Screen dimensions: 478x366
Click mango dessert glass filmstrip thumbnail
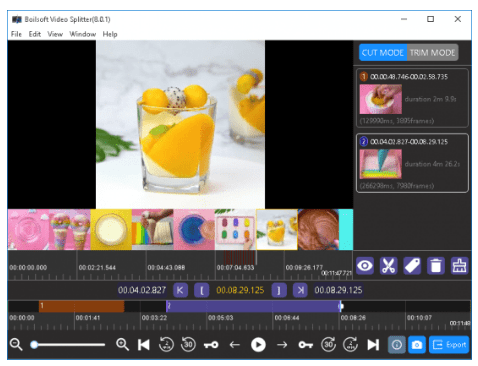coord(277,229)
